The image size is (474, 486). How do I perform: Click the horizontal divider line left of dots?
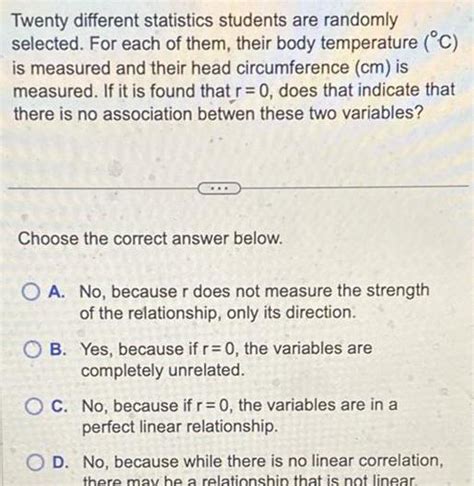pos(103,189)
